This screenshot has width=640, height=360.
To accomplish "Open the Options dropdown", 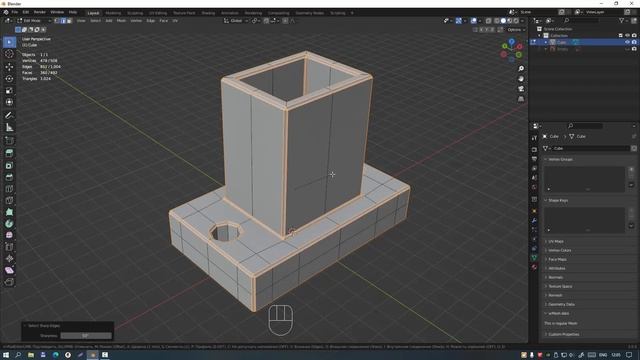I will 516,30.
